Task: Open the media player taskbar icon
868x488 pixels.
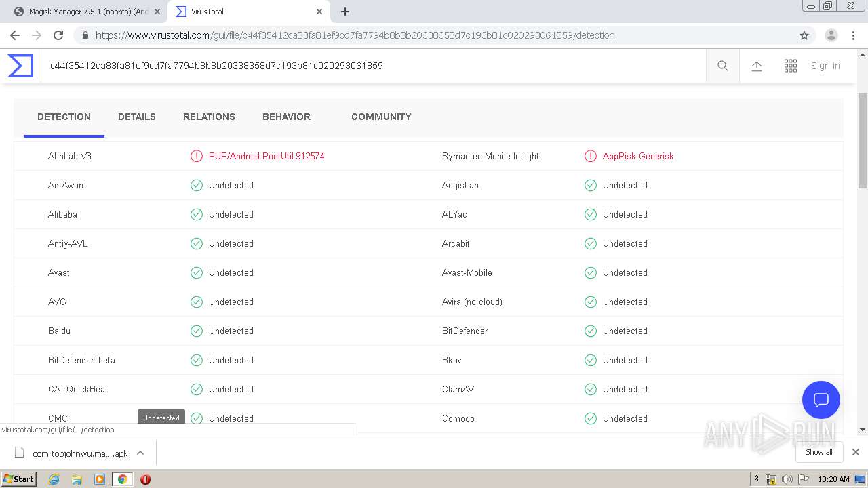Action: pos(100,479)
